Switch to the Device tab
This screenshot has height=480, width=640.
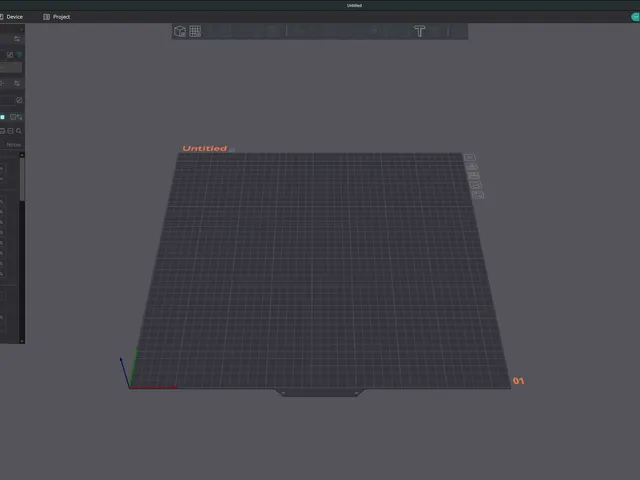pos(11,17)
